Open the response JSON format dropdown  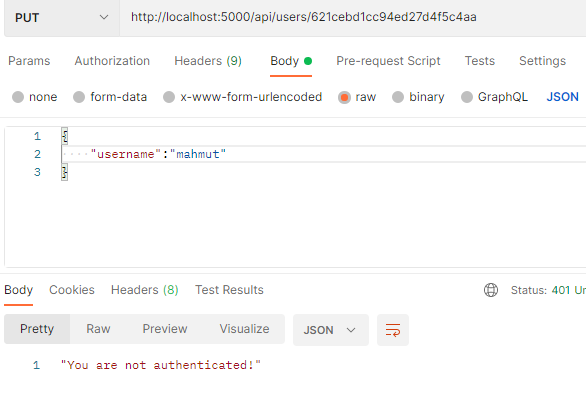pos(331,330)
